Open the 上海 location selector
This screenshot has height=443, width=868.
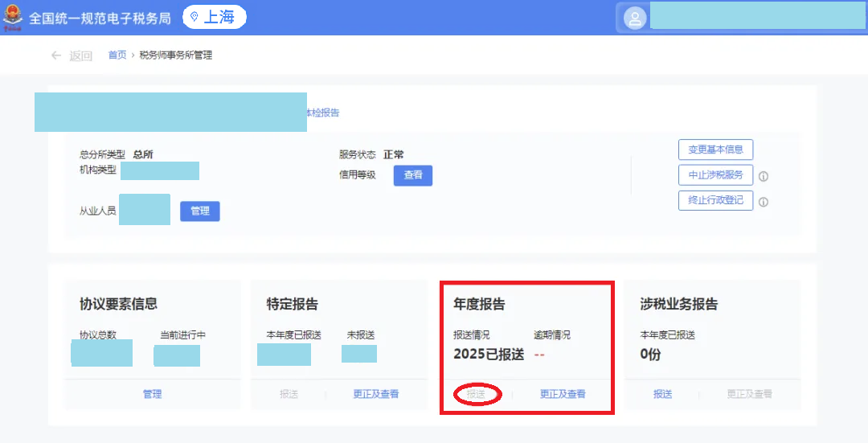coord(214,17)
